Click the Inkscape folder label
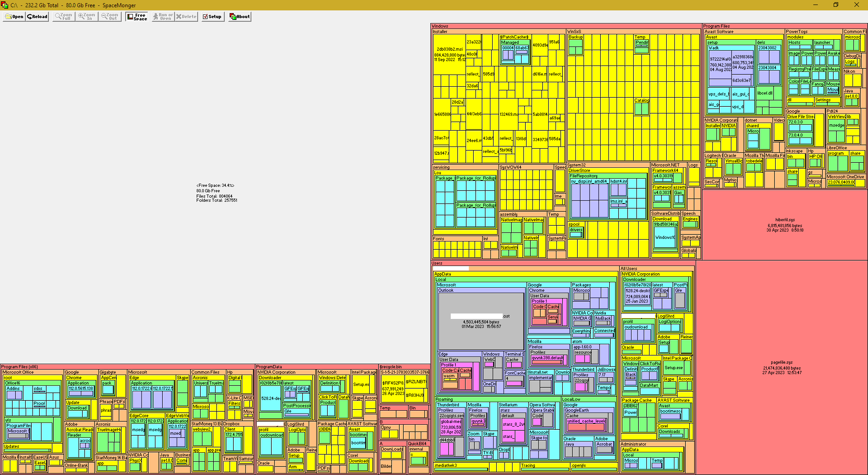868x475 pixels. 794,151
